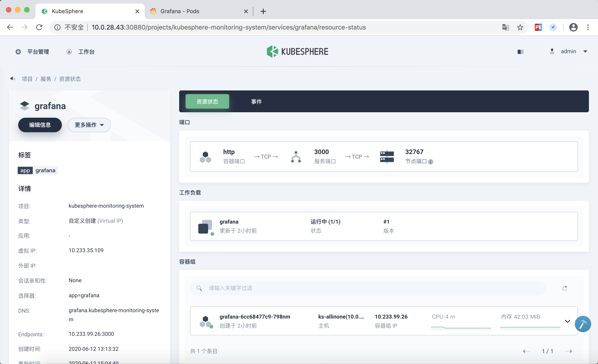Click the pod list refresh icon
The image size is (598, 364).
click(565, 288)
